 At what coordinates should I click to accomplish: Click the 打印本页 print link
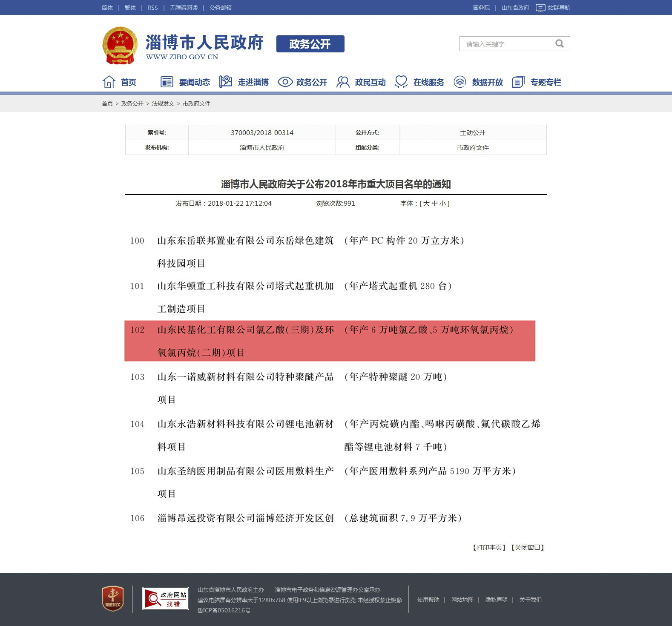tap(489, 547)
